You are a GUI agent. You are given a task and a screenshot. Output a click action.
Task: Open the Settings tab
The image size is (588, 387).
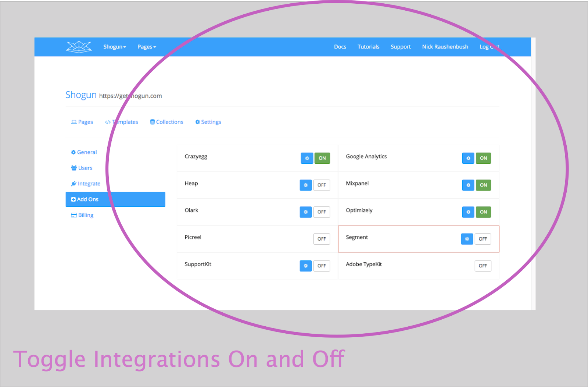click(208, 122)
